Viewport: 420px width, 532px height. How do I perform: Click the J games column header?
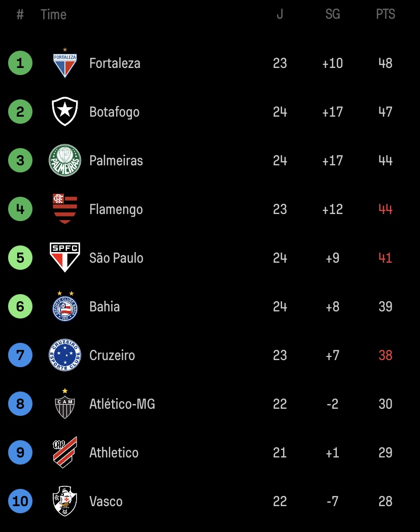coord(279,14)
